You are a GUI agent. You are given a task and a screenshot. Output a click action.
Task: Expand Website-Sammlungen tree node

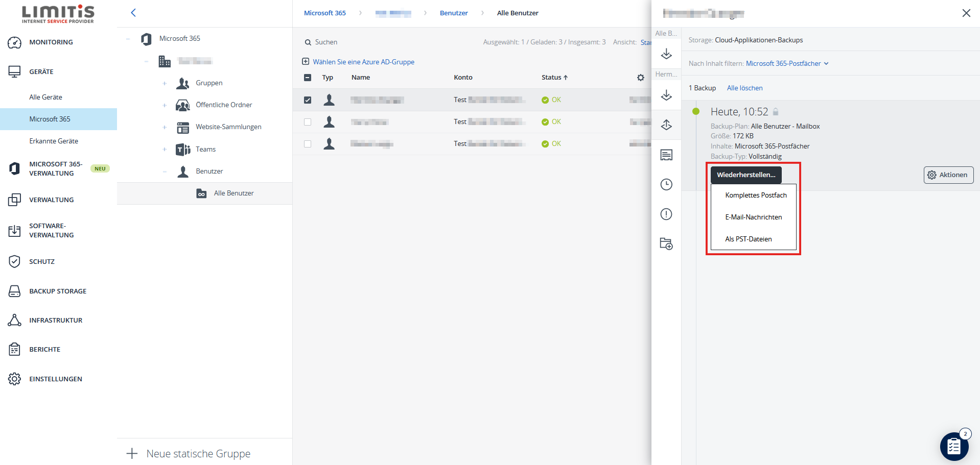pyautogui.click(x=165, y=127)
